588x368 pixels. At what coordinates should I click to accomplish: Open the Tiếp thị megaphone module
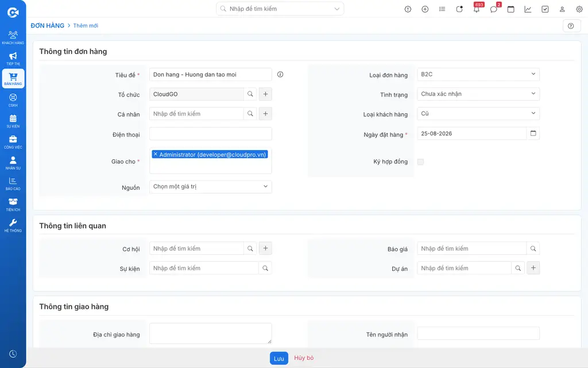[x=13, y=59]
